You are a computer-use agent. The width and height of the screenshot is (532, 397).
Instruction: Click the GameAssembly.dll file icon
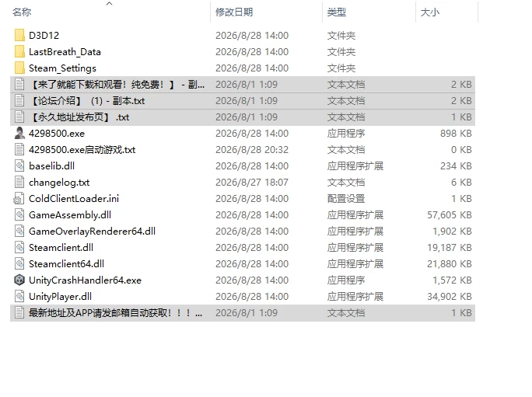(19, 215)
